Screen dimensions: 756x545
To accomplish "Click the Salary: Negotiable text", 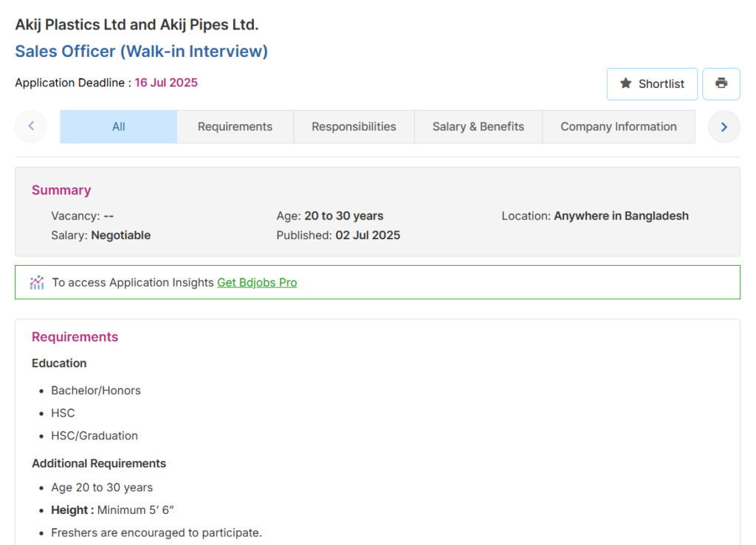I will (x=100, y=236).
